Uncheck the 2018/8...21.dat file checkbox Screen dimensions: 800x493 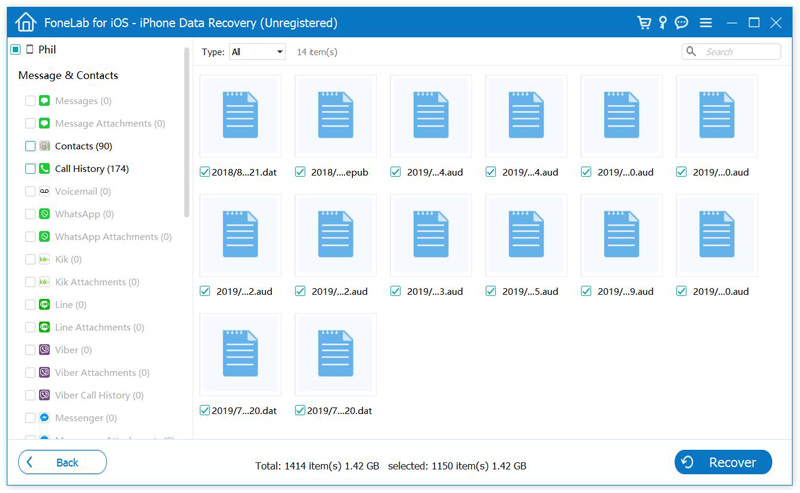pos(205,172)
